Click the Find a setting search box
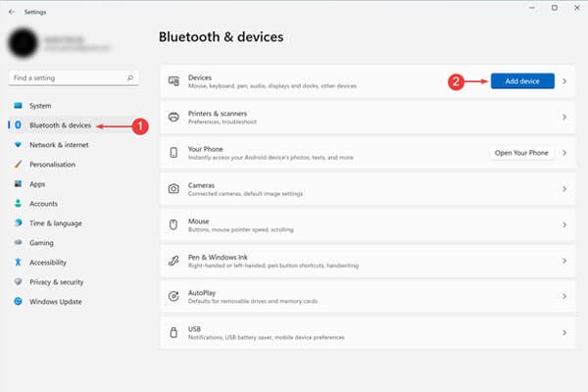This screenshot has width=588, height=392. pos(71,76)
